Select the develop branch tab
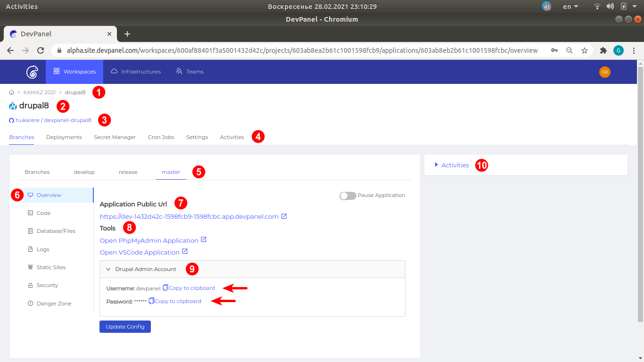 click(84, 172)
